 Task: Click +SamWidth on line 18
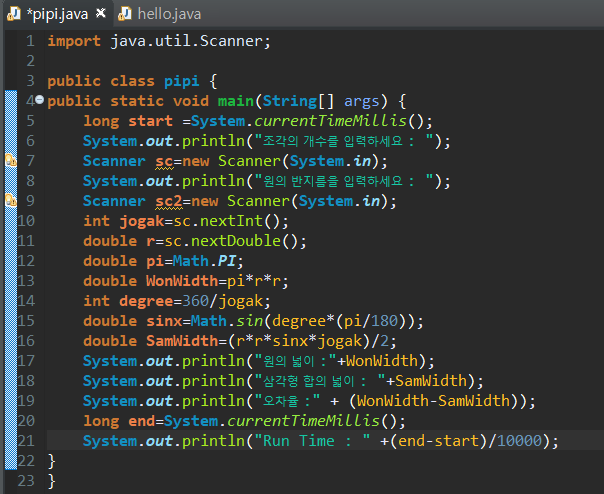[426, 381]
